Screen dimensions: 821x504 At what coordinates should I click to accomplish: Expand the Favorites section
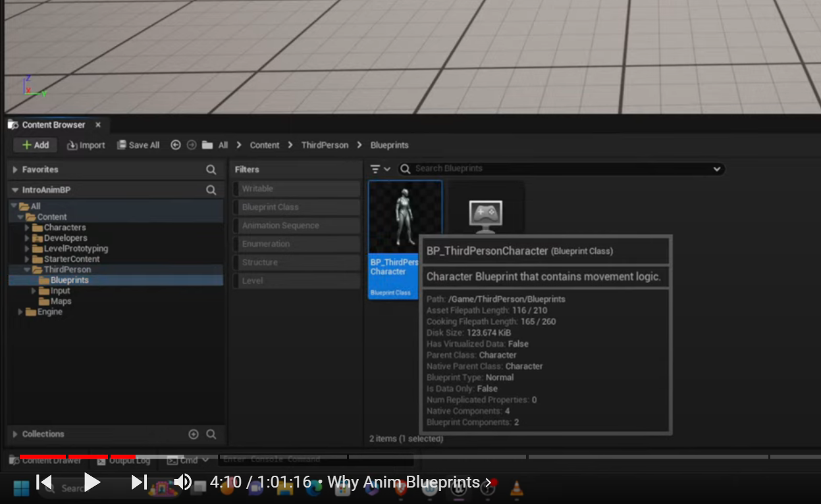[x=15, y=170]
